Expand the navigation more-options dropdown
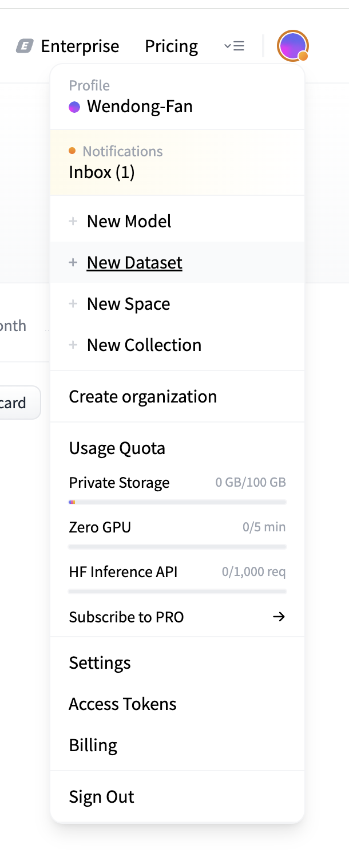Viewport: 349px width, 868px height. point(234,46)
